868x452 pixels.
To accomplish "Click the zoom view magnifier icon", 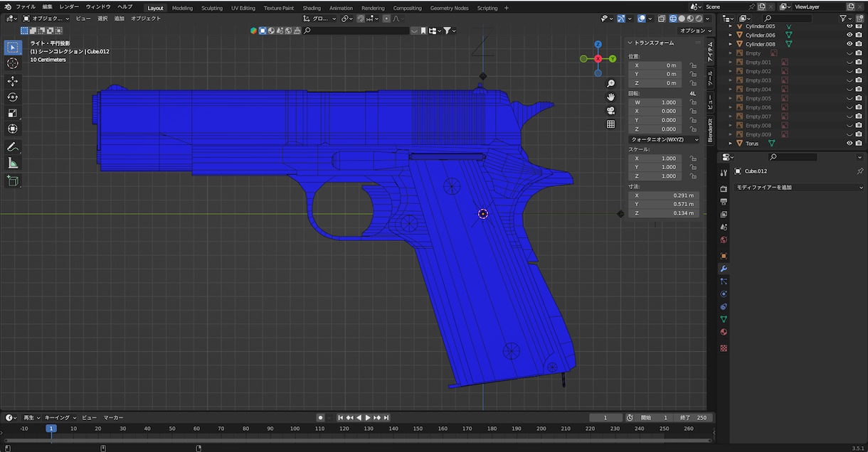I will point(610,84).
